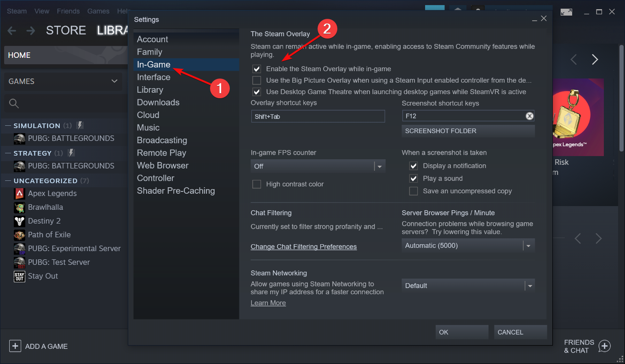
Task: Click the PUBG: Experimental Server icon
Action: pos(19,248)
